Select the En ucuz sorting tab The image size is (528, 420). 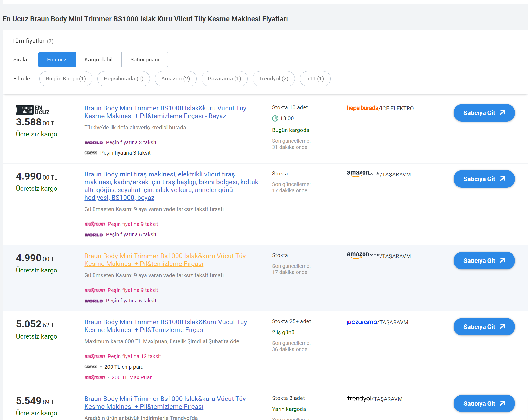pos(57,60)
